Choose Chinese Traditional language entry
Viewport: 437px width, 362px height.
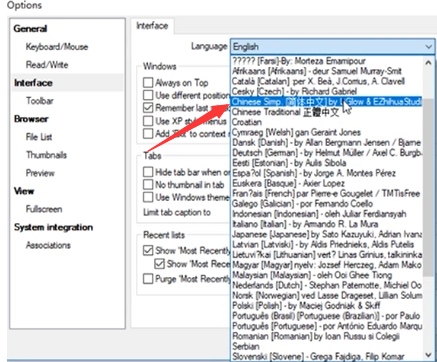tap(327, 112)
